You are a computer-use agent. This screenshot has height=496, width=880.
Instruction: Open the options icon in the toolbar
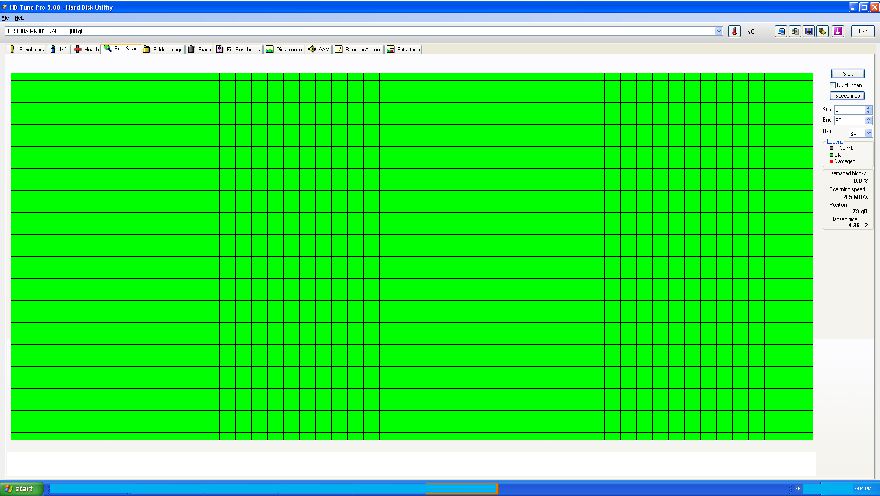(822, 31)
